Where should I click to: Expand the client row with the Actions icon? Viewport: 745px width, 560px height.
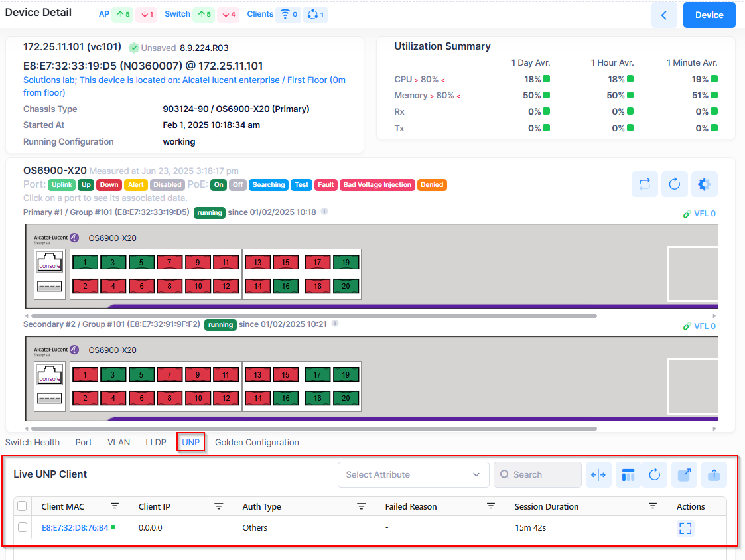pos(685,528)
